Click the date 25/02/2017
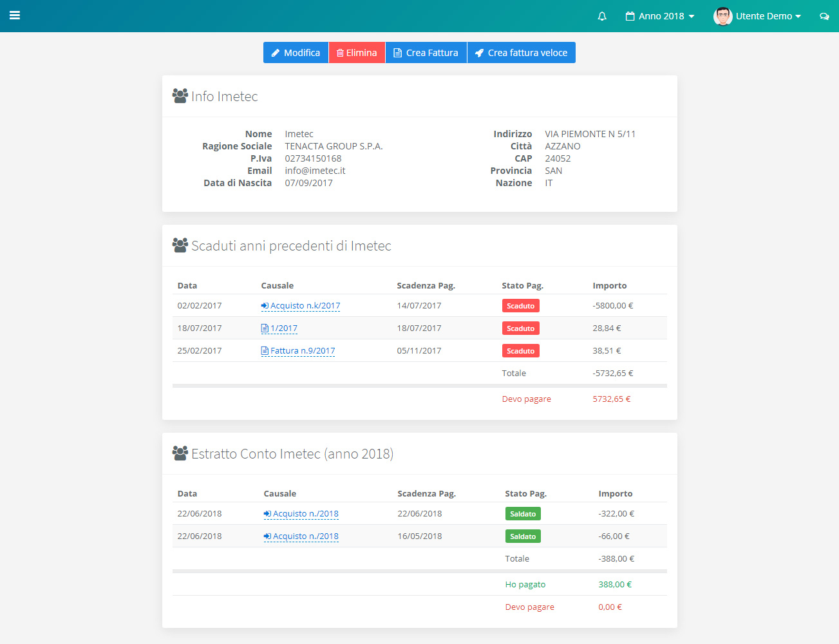This screenshot has width=839, height=644. pyautogui.click(x=200, y=351)
